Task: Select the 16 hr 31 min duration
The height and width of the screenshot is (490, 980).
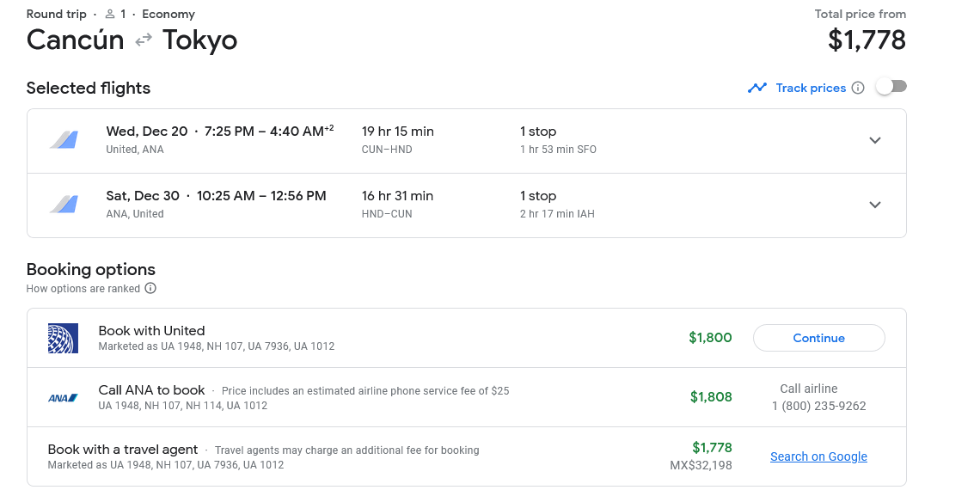Action: [x=397, y=196]
